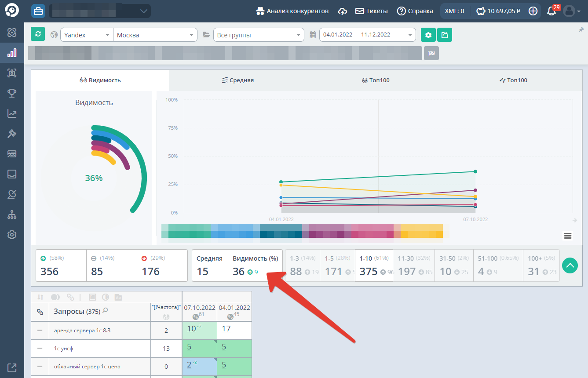This screenshot has height=378, width=588.
Task: Click the globe icon under Частота
Action: point(166,316)
